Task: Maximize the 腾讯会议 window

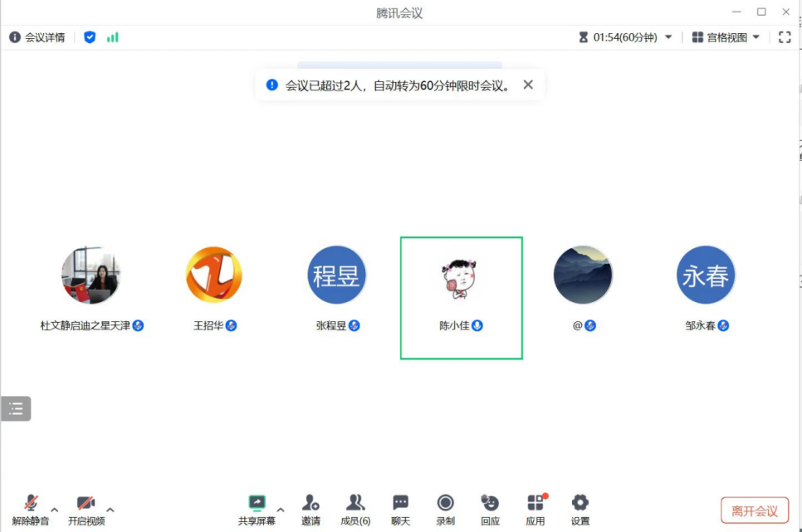Action: (x=761, y=12)
